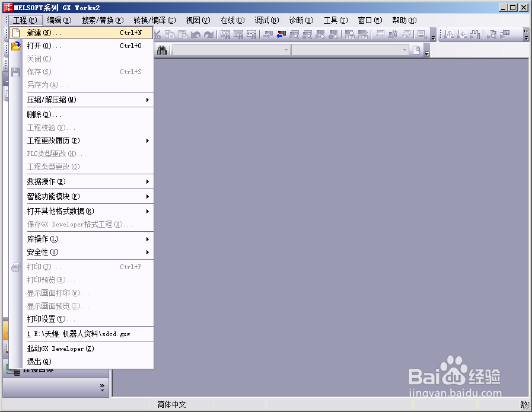Click the Dev device search toolbar icon
Image resolution: width=532 pixels, height=412 pixels.
click(225, 34)
